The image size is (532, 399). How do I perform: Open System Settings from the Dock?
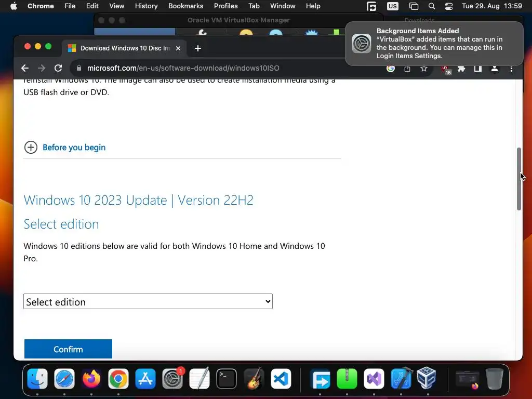(x=172, y=379)
